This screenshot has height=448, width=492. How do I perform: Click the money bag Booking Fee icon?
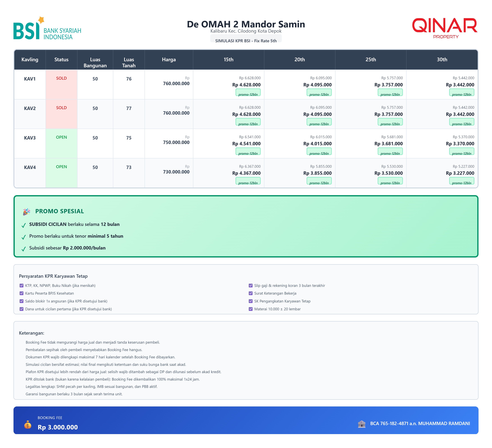(x=28, y=425)
